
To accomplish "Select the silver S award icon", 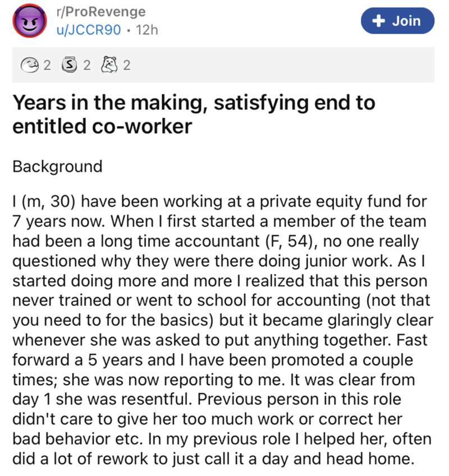I will click(69, 64).
